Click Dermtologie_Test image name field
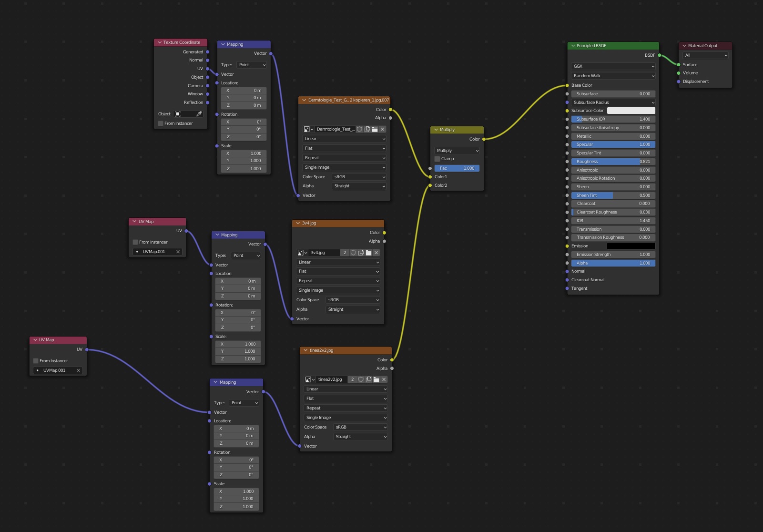The height and width of the screenshot is (532, 763). (x=335, y=129)
